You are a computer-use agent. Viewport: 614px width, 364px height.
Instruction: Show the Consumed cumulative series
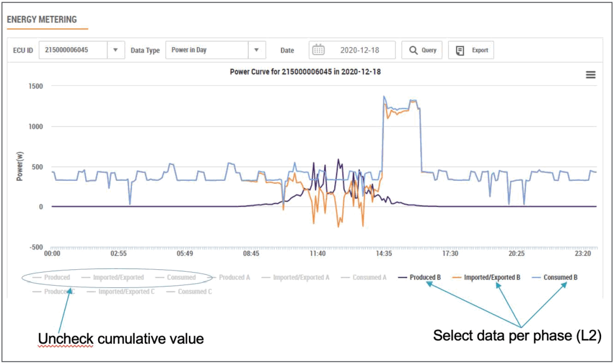(181, 277)
